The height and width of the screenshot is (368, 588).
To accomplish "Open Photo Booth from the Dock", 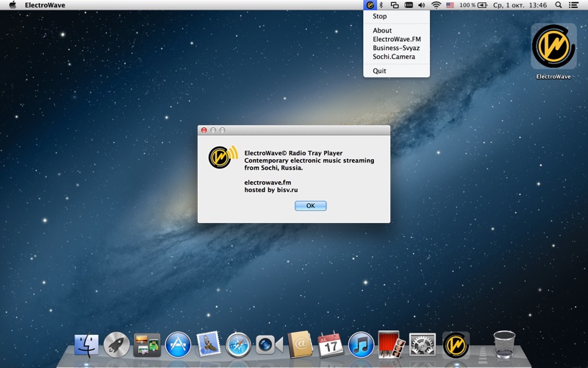I will click(x=392, y=344).
